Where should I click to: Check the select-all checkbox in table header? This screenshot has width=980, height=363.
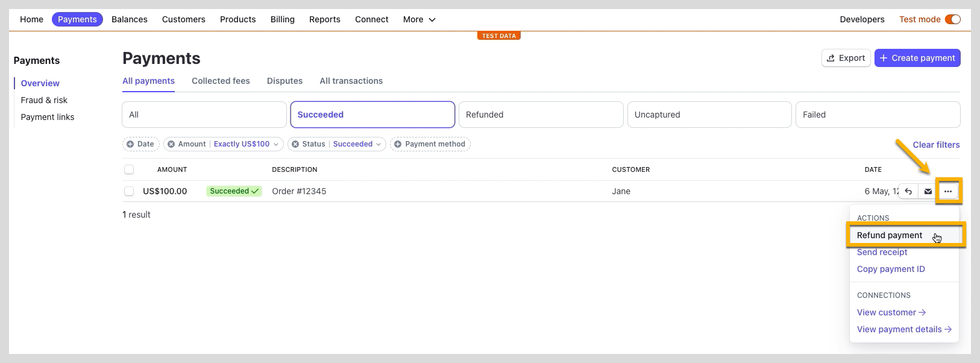click(x=129, y=169)
